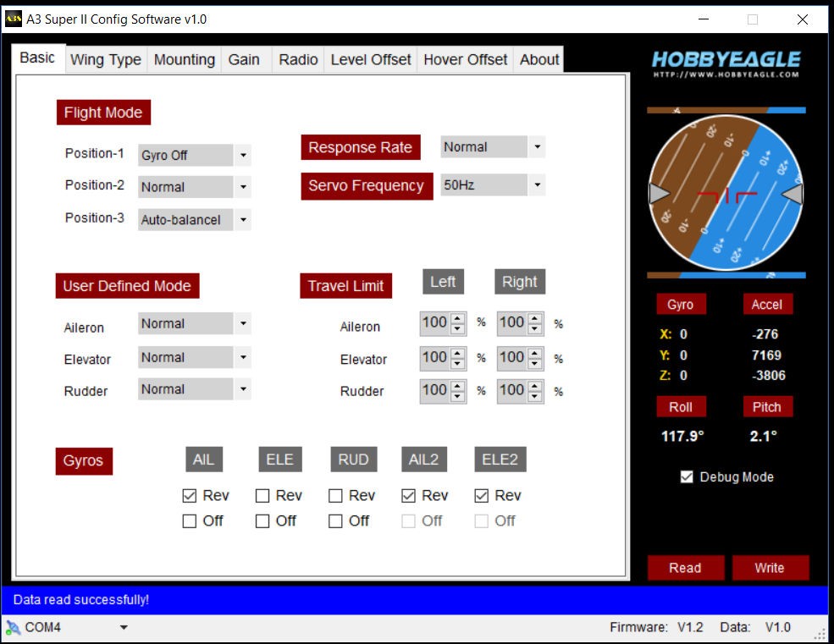This screenshot has height=644, width=834.
Task: Open Position-3 Auto-balance dropdown
Action: 242,220
